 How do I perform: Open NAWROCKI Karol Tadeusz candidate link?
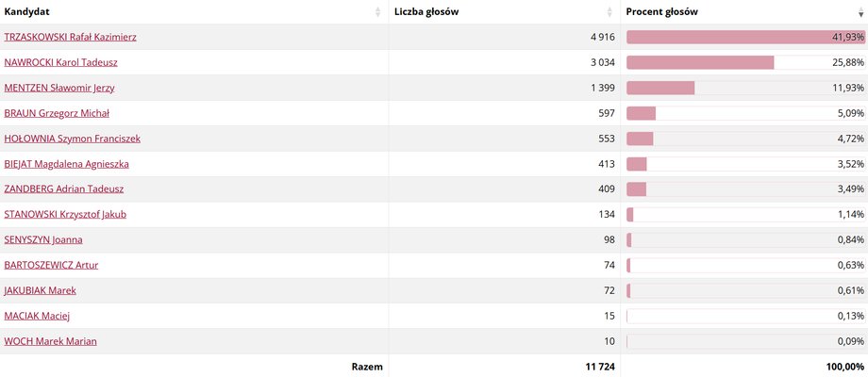(61, 62)
